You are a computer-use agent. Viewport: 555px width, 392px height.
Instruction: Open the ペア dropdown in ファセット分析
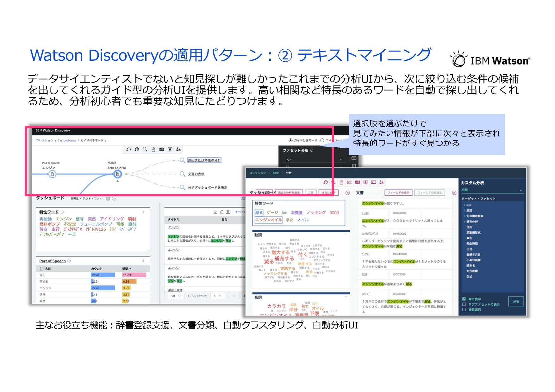click(314, 160)
